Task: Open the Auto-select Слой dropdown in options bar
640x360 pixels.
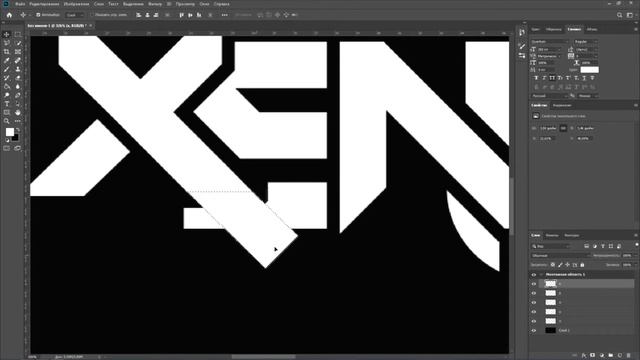Action: coord(75,15)
